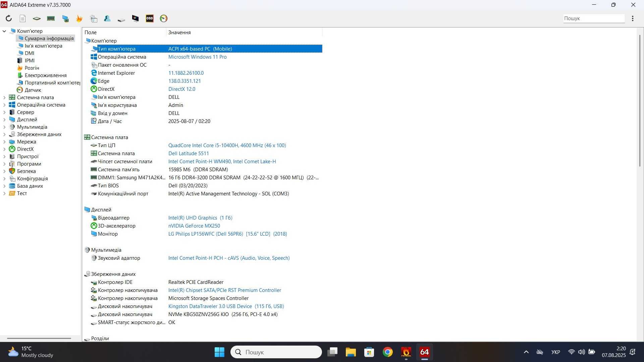
Task: Click the AIDA64 taskbar icon
Action: (x=424, y=352)
